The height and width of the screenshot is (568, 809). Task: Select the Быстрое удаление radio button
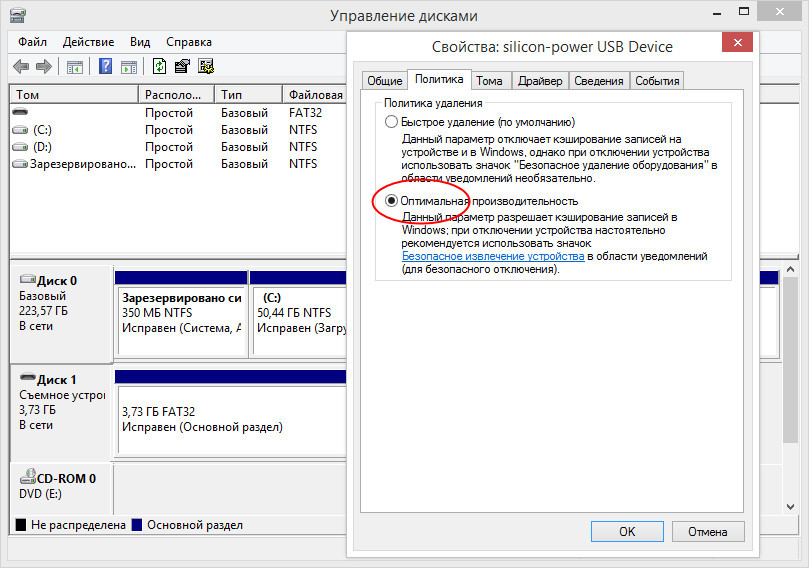[x=391, y=122]
